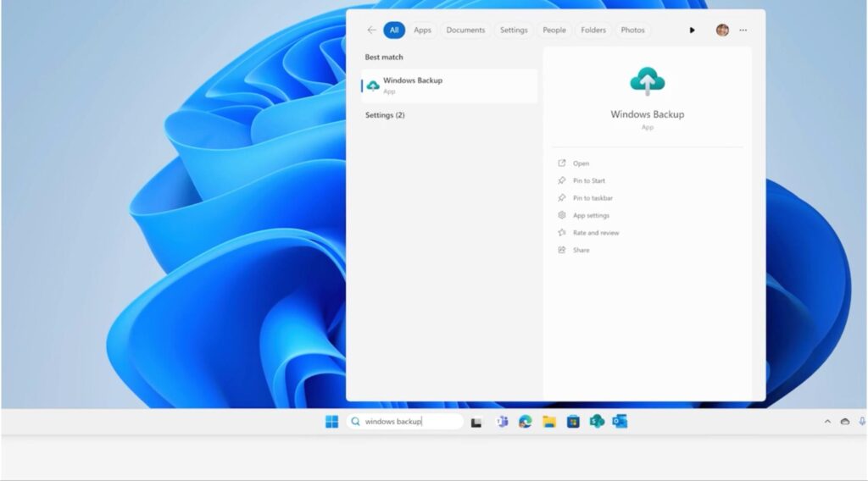This screenshot has height=481, width=868.
Task: Switch to the Documents filter tab
Action: coord(465,30)
